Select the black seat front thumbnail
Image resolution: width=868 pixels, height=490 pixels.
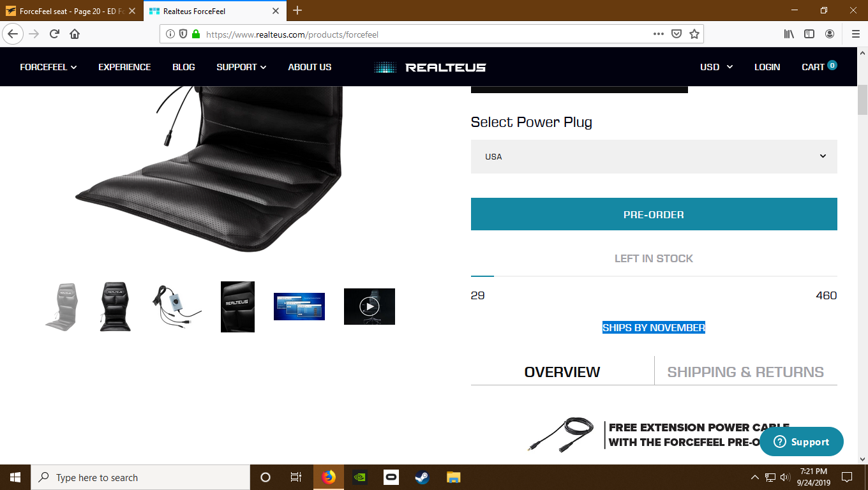(116, 307)
